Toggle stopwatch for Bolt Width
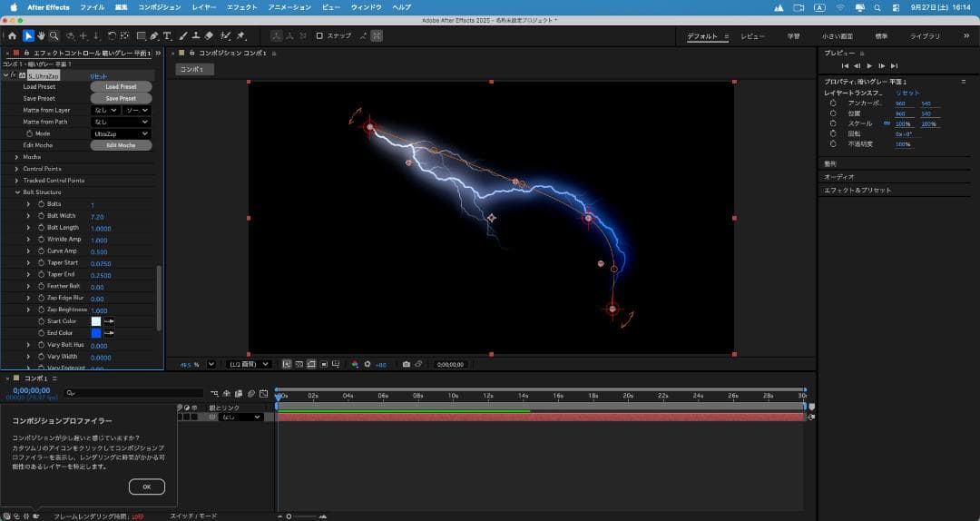The height and width of the screenshot is (521, 980). tap(42, 216)
